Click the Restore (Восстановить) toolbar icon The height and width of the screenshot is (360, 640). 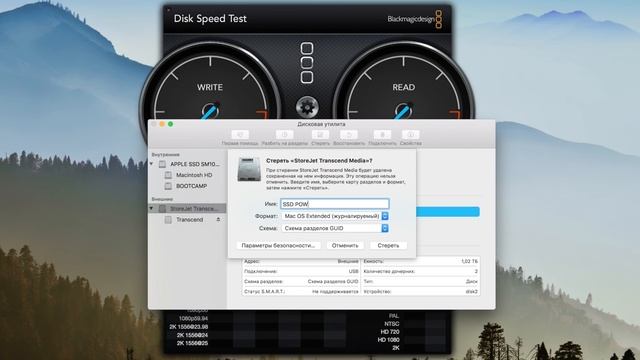point(349,135)
